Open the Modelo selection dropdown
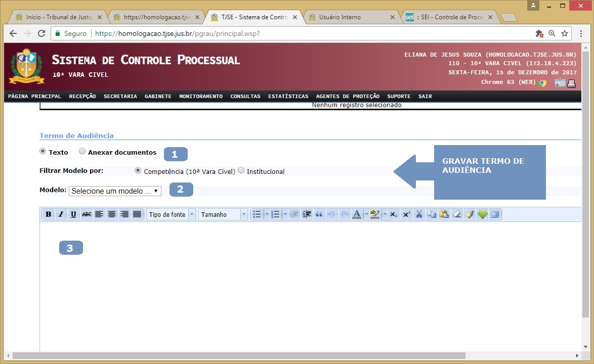Image resolution: width=594 pixels, height=364 pixels. pyautogui.click(x=115, y=191)
